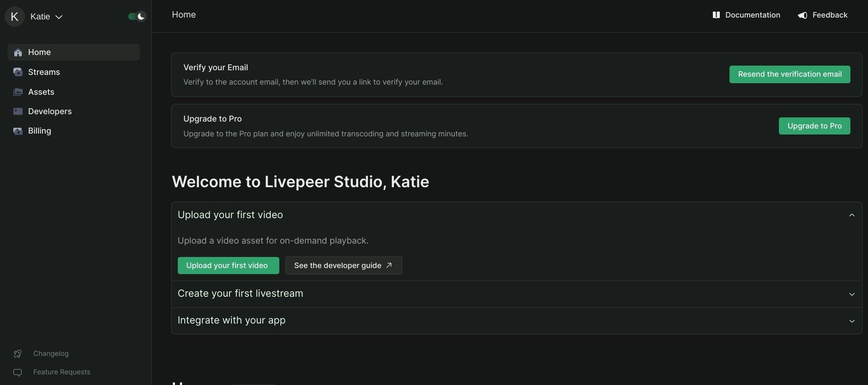Open See the developer guide link
The image size is (868, 385).
[x=343, y=266]
